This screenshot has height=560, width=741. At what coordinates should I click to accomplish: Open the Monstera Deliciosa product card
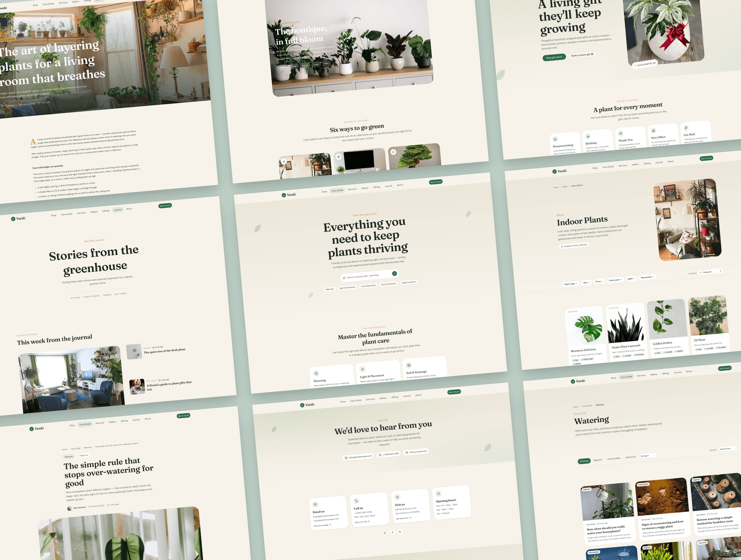585,336
